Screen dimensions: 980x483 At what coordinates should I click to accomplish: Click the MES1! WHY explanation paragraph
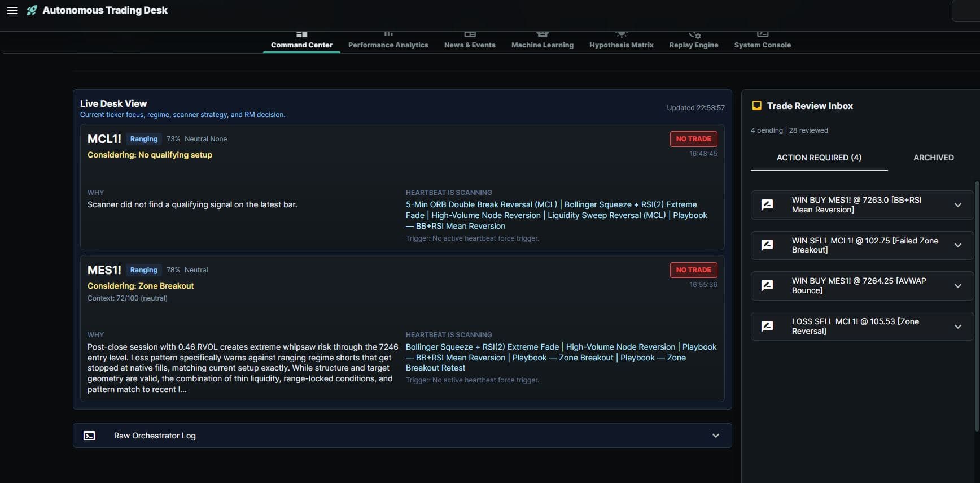(x=243, y=368)
